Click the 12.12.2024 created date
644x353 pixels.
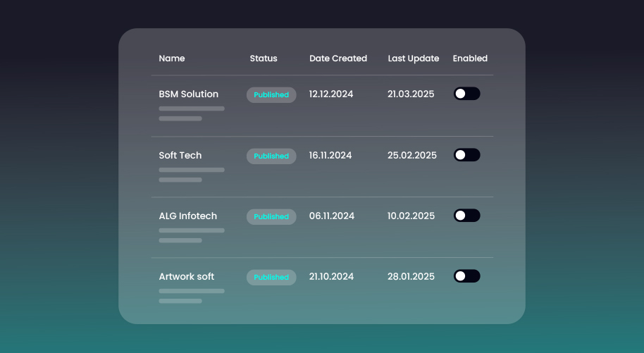tap(331, 94)
